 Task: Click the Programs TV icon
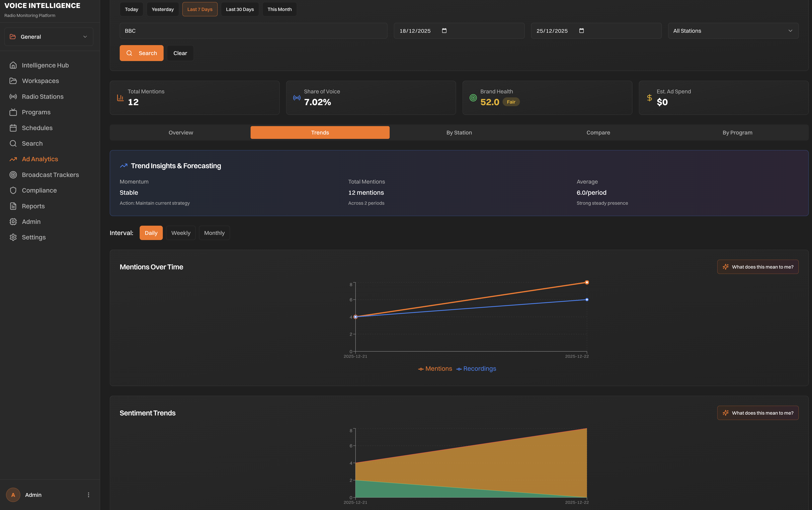pos(13,112)
